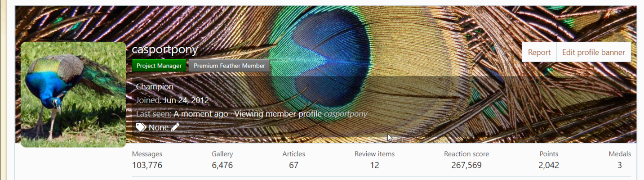Click the pencil edit icon beside None

[x=175, y=127]
